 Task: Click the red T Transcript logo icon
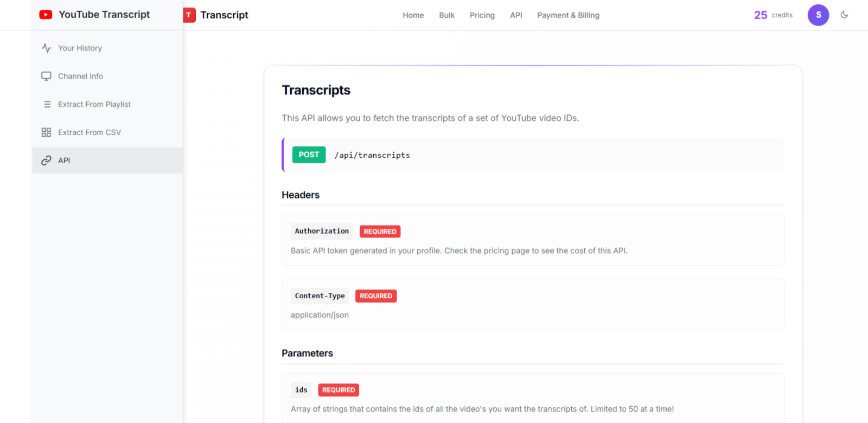189,15
